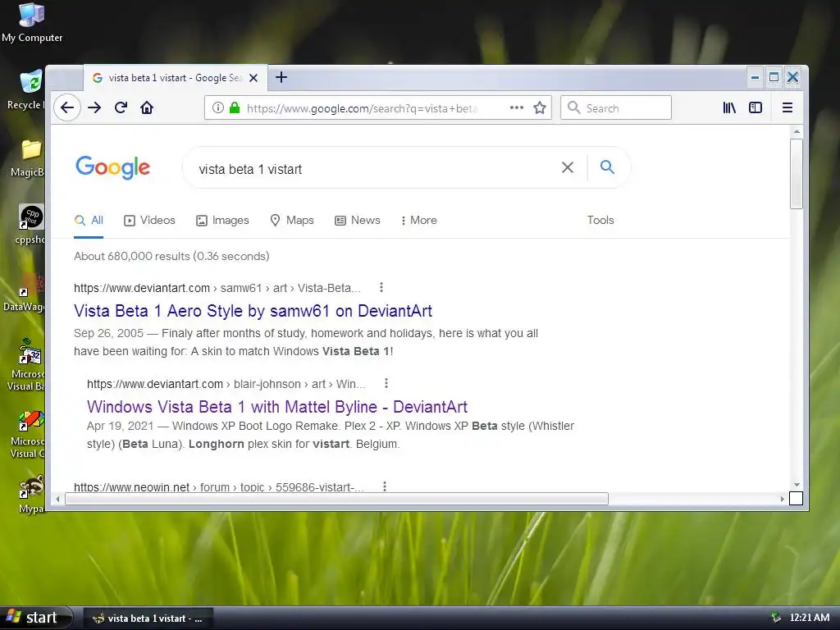
Task: Click the green padlock security icon
Action: tap(234, 107)
